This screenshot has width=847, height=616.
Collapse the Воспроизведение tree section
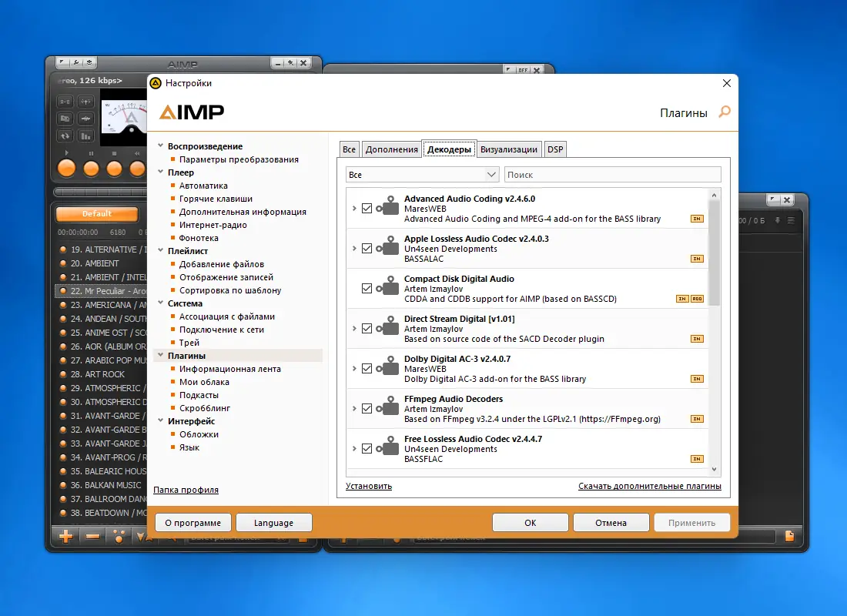pyautogui.click(x=160, y=146)
